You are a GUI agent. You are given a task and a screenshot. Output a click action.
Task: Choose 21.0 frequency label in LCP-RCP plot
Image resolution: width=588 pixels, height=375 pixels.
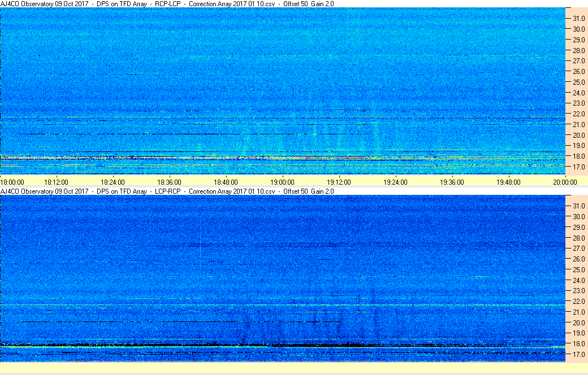click(x=578, y=312)
